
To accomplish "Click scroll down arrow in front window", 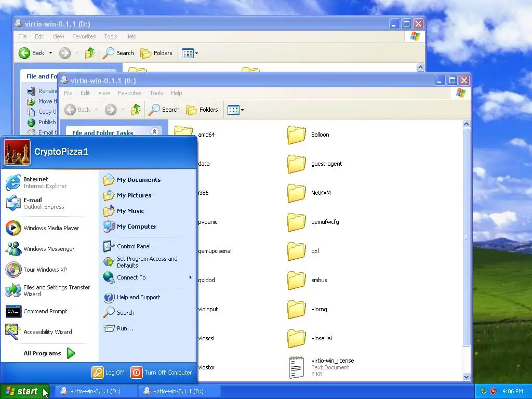I will click(466, 377).
